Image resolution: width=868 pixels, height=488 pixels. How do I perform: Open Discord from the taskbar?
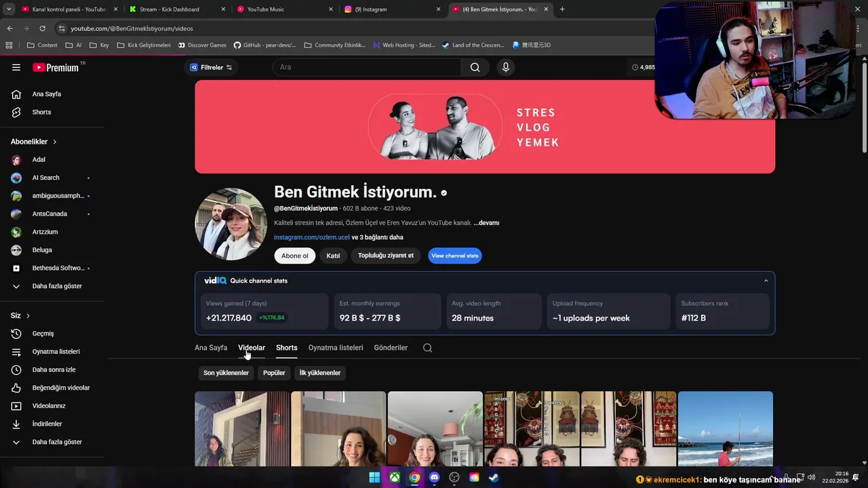[435, 477]
